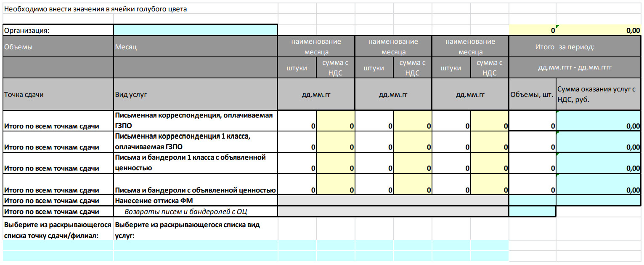Select the дд.мм.гггг - дд.мм.гггг period cell
644x265 pixels.
575,67
